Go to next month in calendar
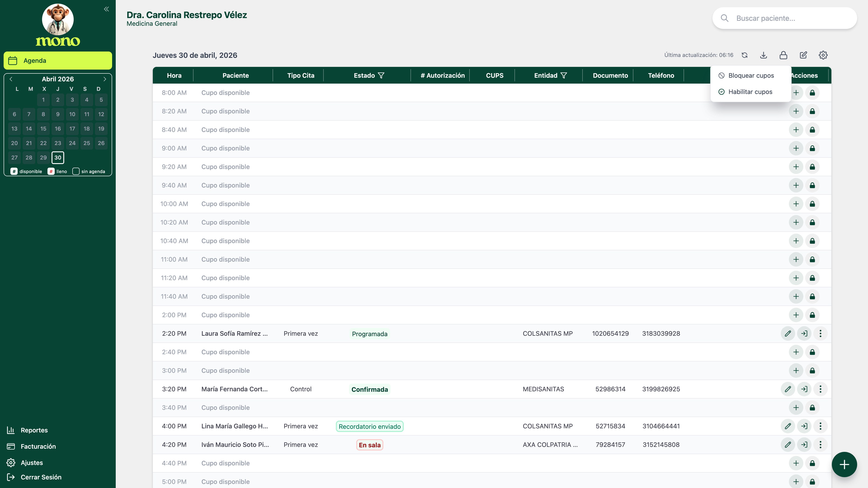This screenshot has height=488, width=868. (105, 79)
